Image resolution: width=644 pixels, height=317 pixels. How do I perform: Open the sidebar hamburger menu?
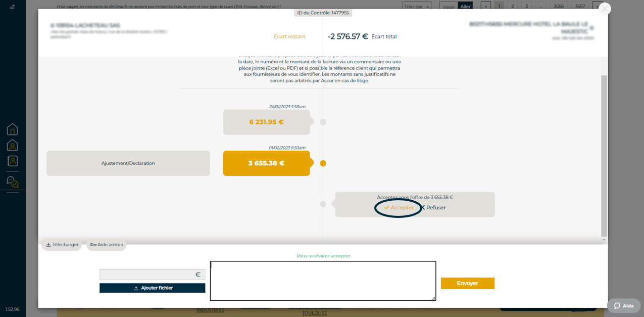coord(12,7)
